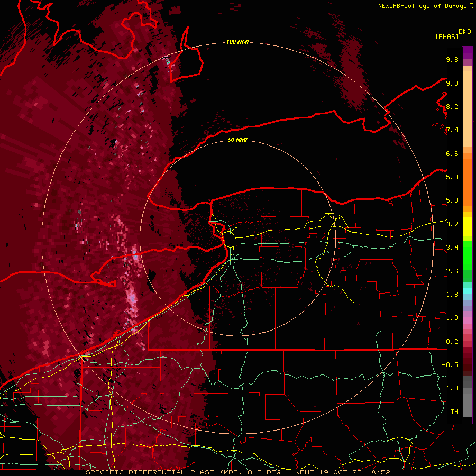Click the -0.5 value on the color scale
This screenshot has width=476, height=476.
450,365
